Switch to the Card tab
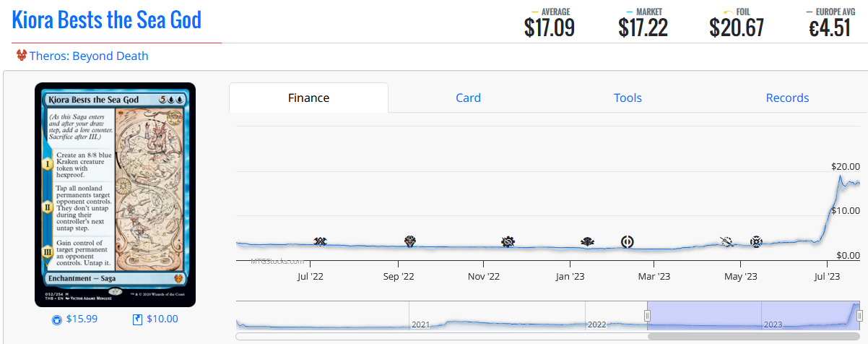Screen dimensions: 868x344 click(468, 98)
